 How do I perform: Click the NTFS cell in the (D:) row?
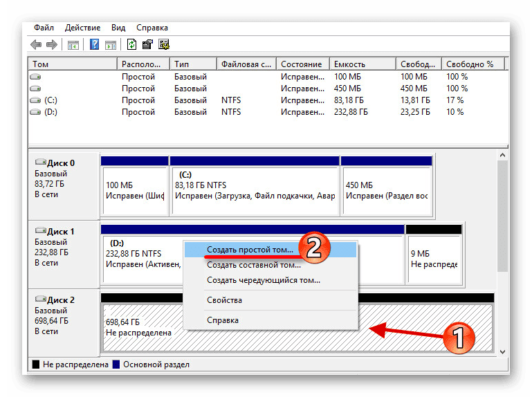point(231,112)
